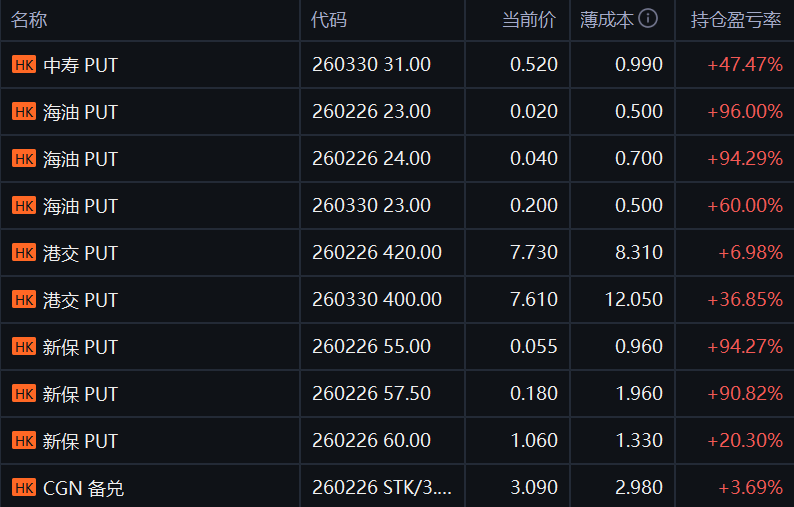Click the HK badge on 中寿 PUT
This screenshot has height=507, width=794.
click(x=24, y=65)
